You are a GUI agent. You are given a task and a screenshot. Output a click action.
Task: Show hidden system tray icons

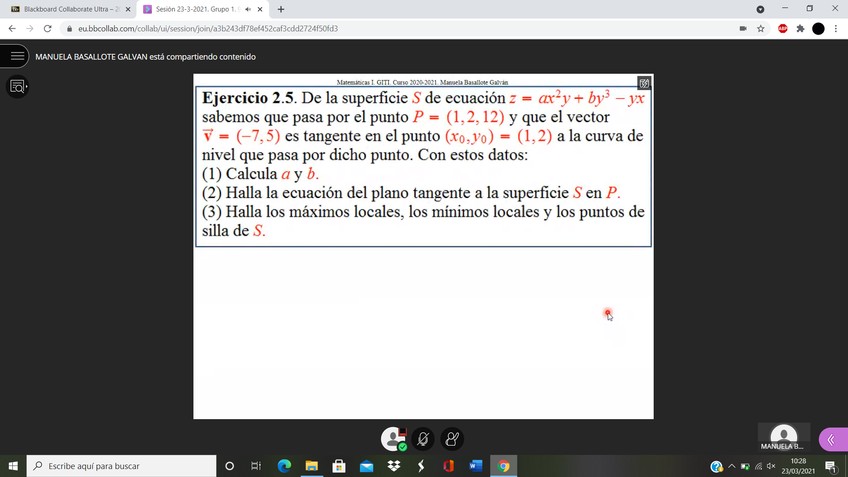(732, 466)
